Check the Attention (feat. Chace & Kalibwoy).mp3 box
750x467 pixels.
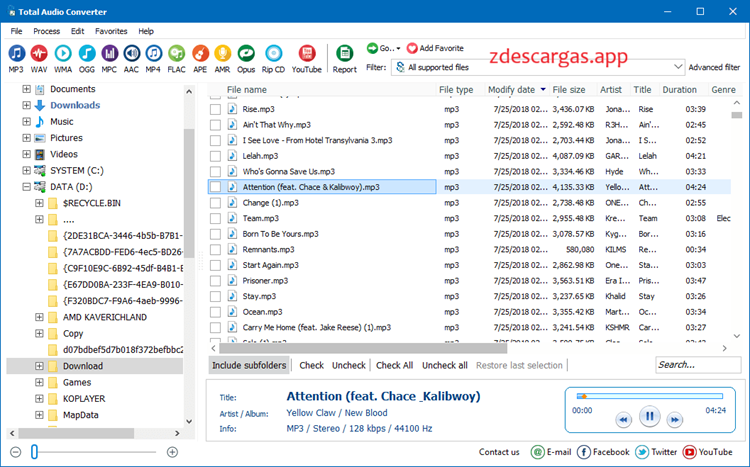(215, 187)
